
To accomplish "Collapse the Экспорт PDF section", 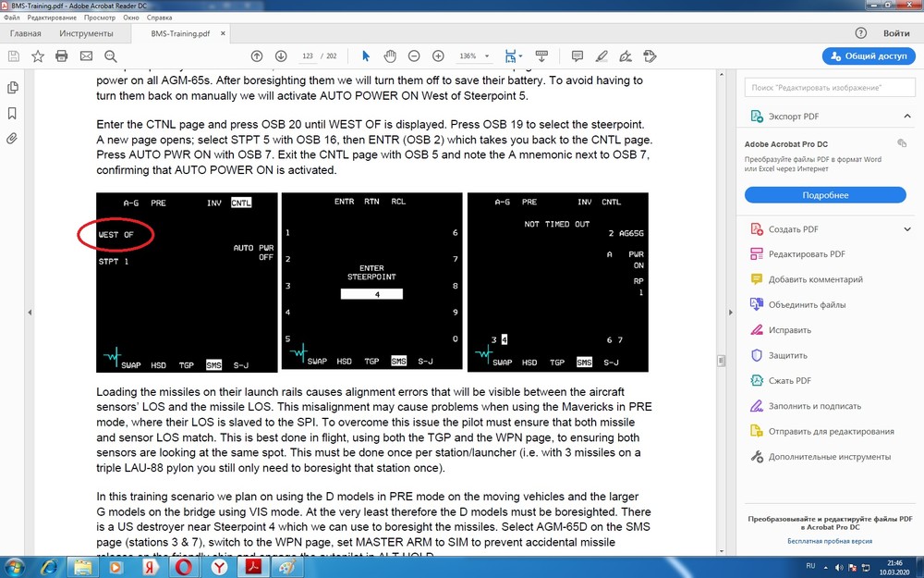I will 907,117.
